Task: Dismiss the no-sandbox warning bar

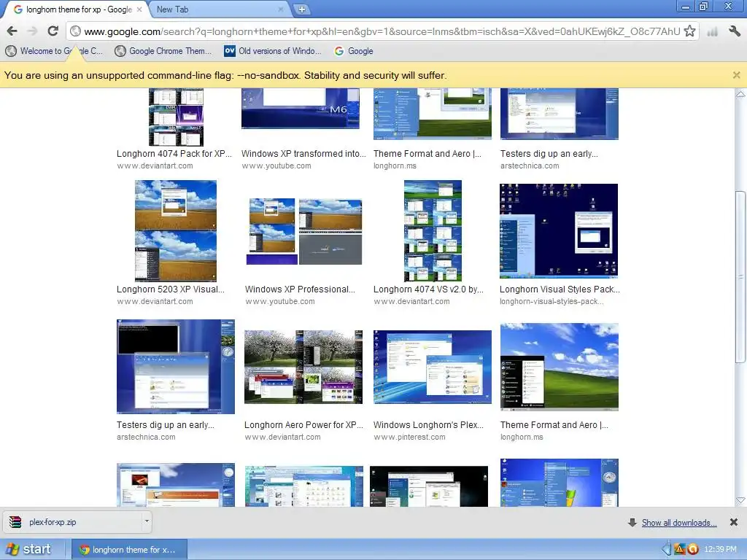Action: (x=737, y=75)
